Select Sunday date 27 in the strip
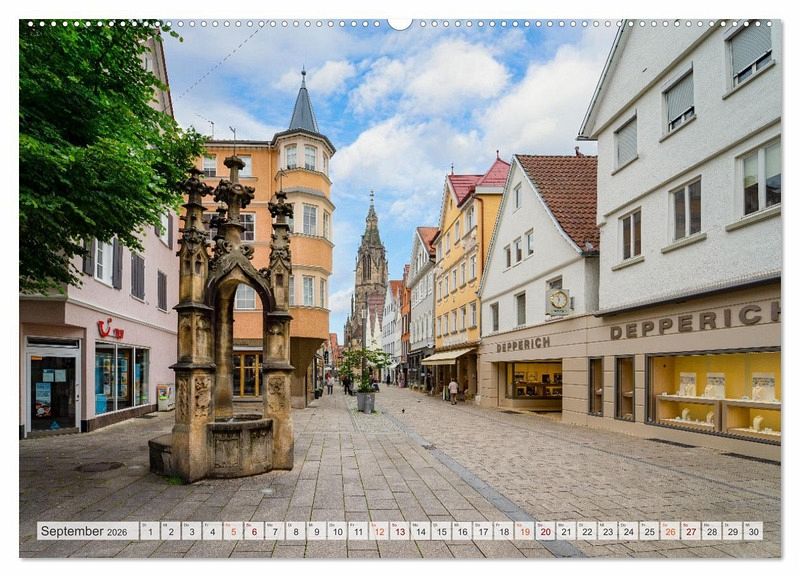The width and height of the screenshot is (800, 577). coord(691,531)
